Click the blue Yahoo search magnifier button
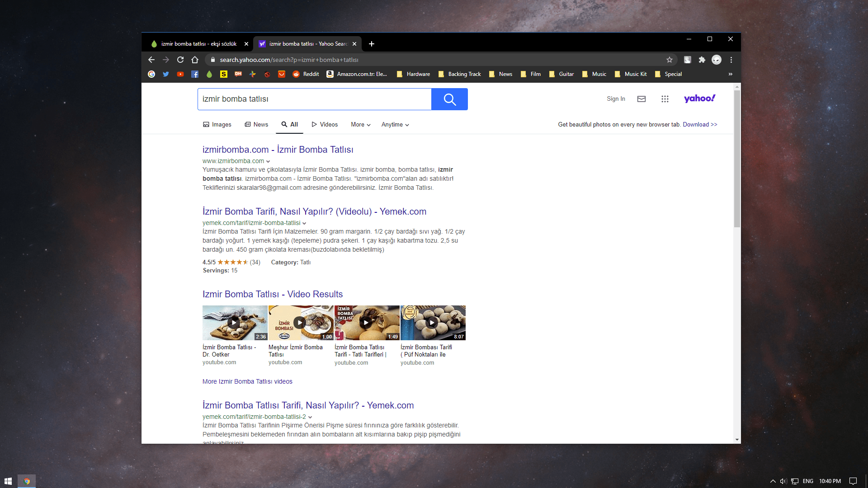868x488 pixels. [x=449, y=99]
